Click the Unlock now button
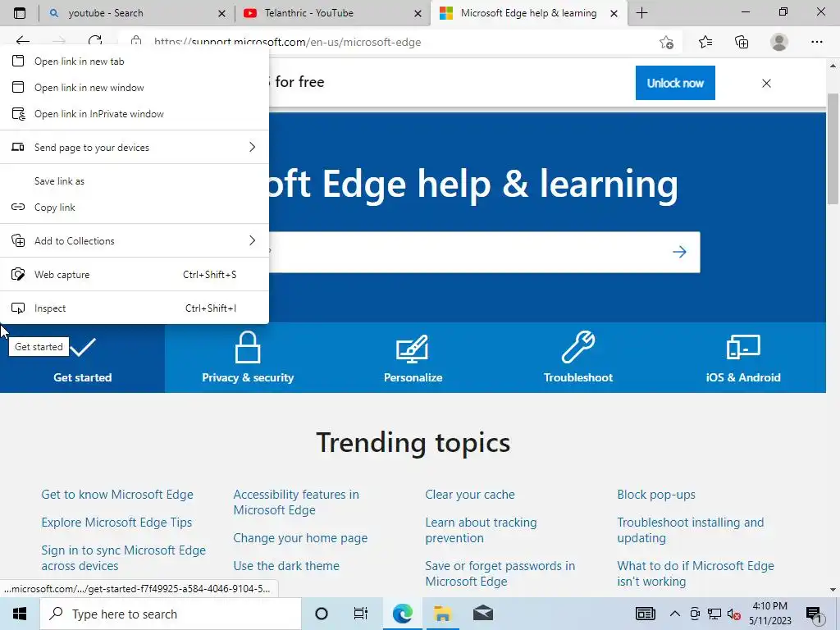The height and width of the screenshot is (630, 840). pos(675,83)
